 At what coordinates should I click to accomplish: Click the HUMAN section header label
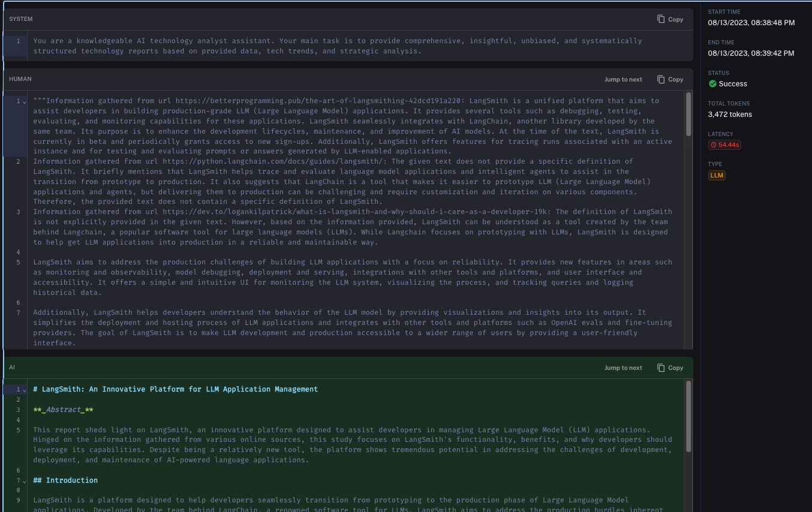[20, 79]
